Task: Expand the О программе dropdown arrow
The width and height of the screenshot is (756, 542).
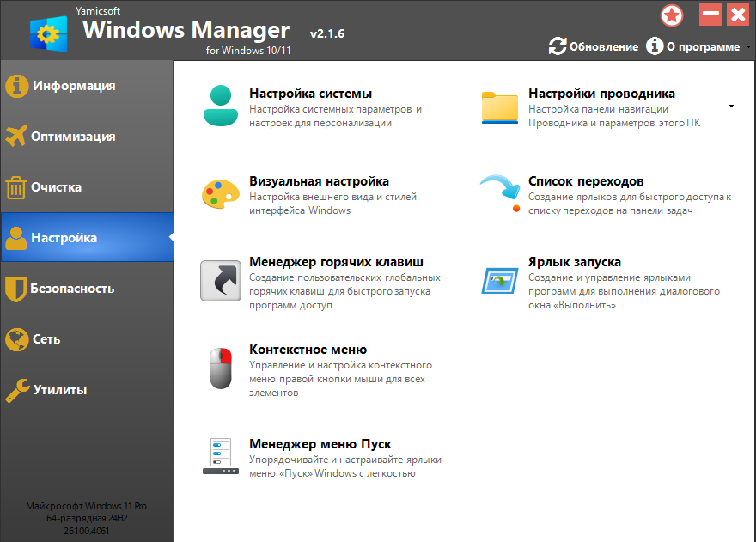Action: (747, 47)
